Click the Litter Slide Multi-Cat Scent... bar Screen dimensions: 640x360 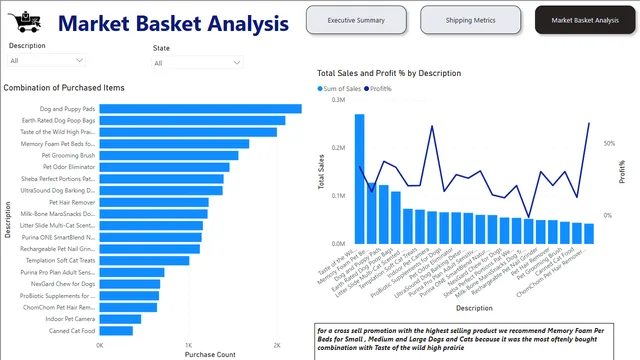(151, 226)
